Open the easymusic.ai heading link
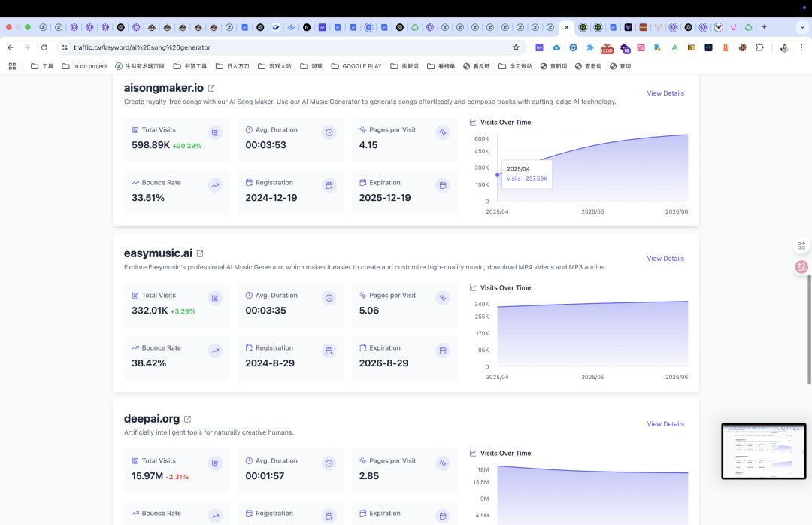 (158, 253)
